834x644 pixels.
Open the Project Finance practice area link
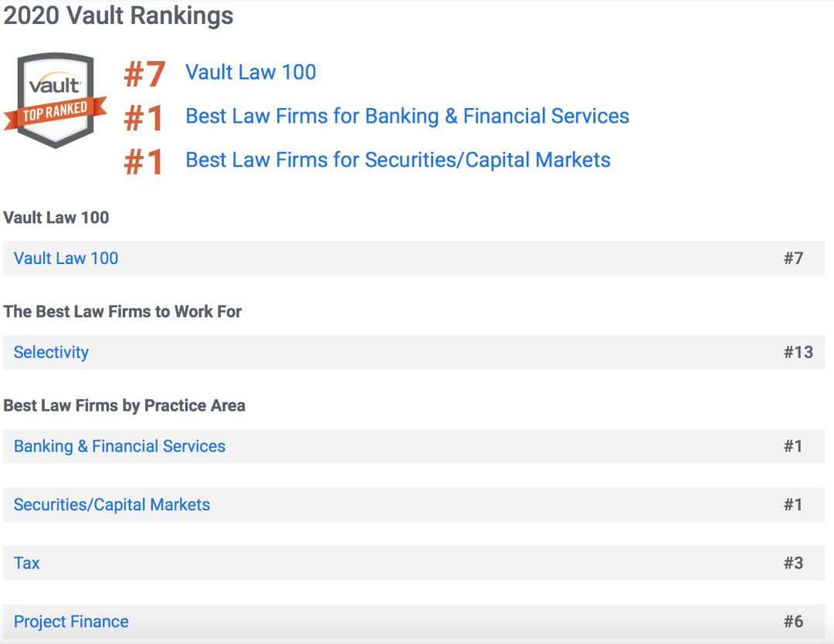[71, 622]
